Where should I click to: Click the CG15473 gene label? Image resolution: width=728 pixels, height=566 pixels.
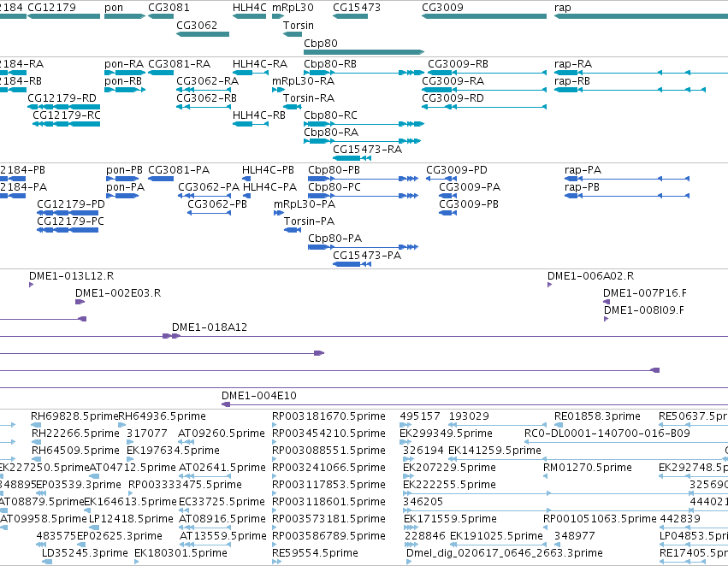(357, 8)
